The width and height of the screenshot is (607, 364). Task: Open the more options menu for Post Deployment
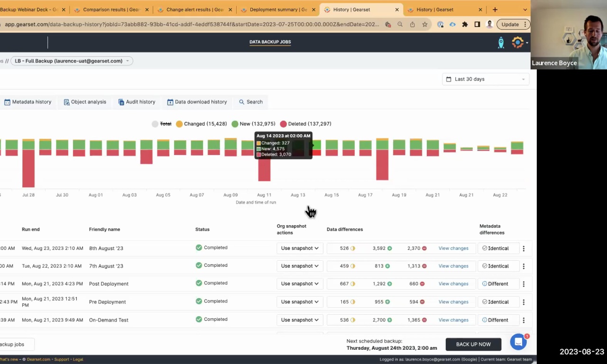coord(524,284)
